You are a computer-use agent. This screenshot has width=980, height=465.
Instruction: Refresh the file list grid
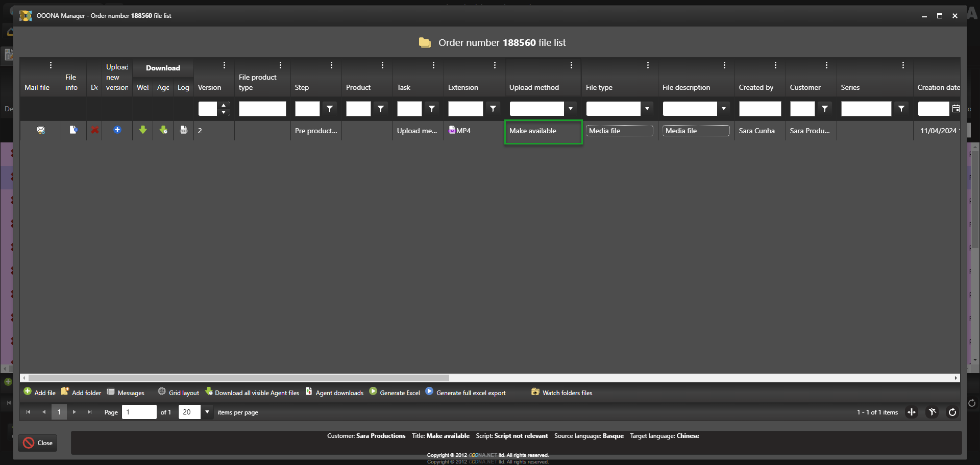click(952, 412)
